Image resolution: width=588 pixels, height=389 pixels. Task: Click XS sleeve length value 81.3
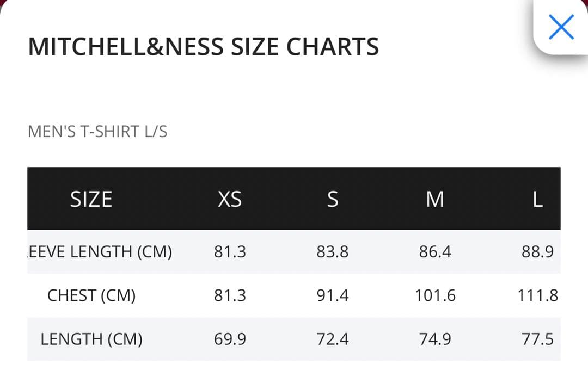tap(230, 252)
